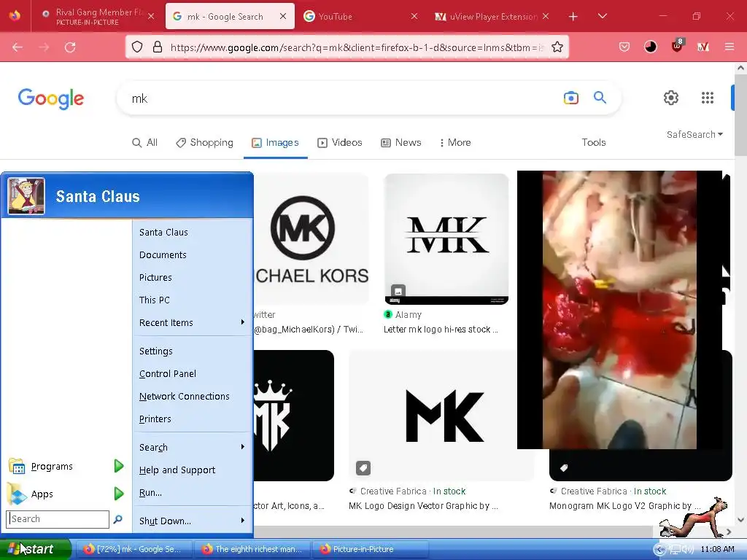
Task: Expand the list all tabs chevron
Action: pyautogui.click(x=602, y=16)
